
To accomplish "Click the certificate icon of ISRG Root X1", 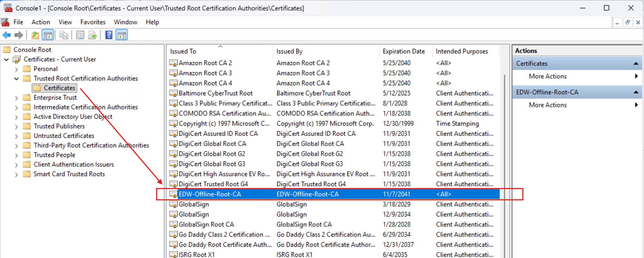I will click(x=173, y=254).
